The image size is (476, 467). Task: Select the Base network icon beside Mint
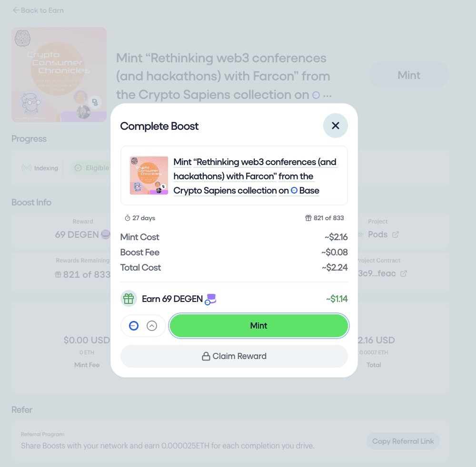click(x=134, y=326)
